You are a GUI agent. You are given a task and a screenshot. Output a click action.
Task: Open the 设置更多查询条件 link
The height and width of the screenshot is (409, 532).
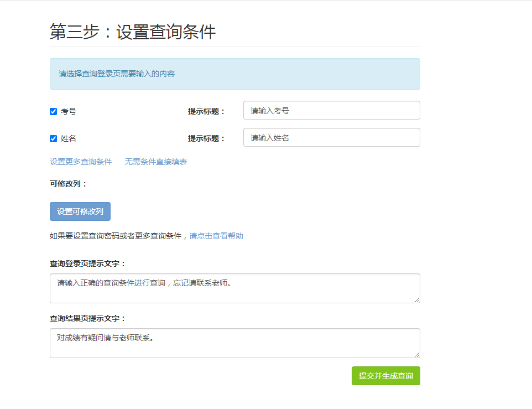[x=81, y=162]
